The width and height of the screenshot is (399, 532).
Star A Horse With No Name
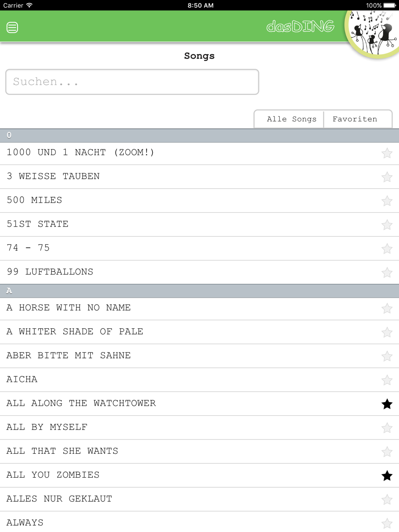[x=387, y=309]
